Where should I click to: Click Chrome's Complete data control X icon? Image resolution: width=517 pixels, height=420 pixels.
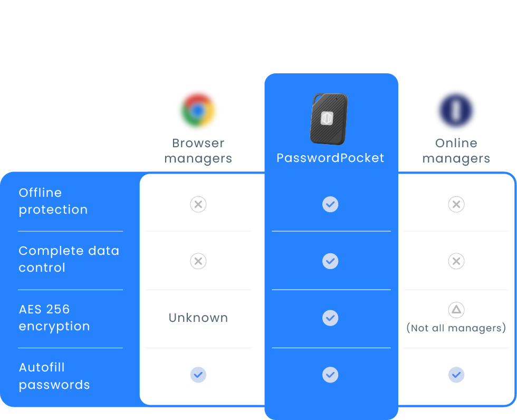(198, 261)
